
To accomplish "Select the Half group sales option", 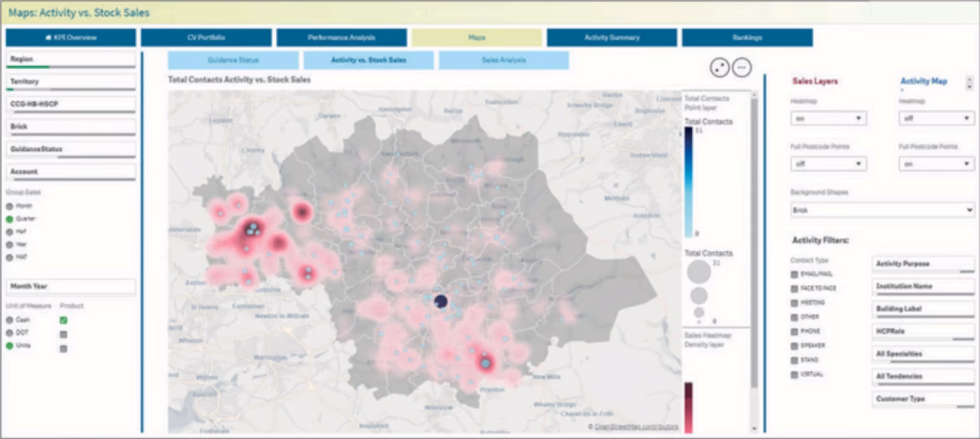I will [9, 231].
